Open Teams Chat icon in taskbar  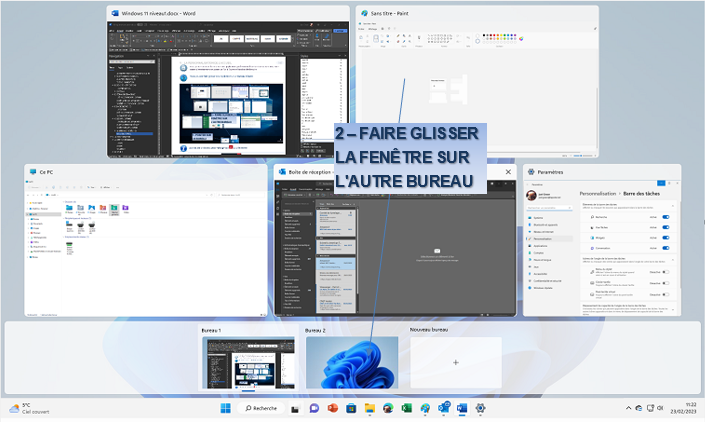click(x=313, y=408)
